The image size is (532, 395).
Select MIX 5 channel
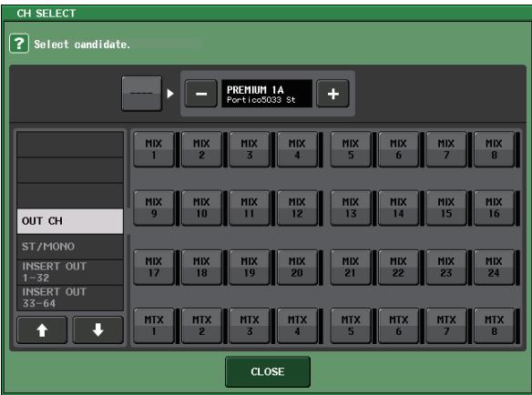351,149
